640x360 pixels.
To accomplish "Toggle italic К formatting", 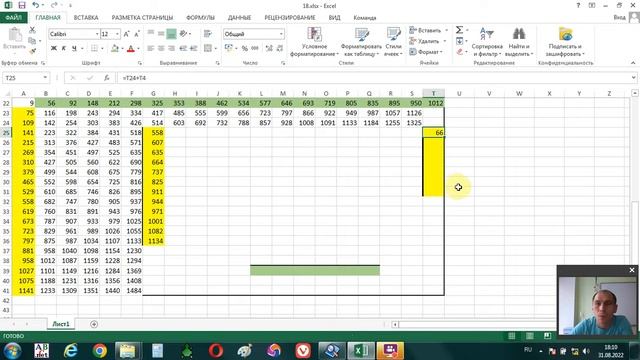I will click(x=64, y=48).
